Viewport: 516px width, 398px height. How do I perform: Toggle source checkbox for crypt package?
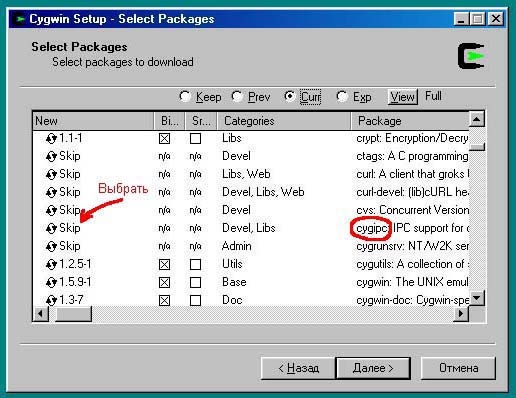point(195,138)
